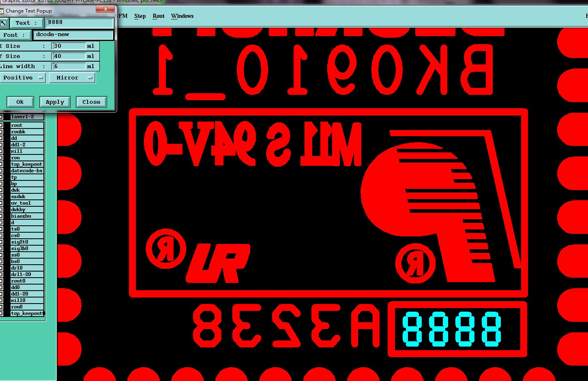
Task: Select the rou0 layer row
Action: coord(27,307)
